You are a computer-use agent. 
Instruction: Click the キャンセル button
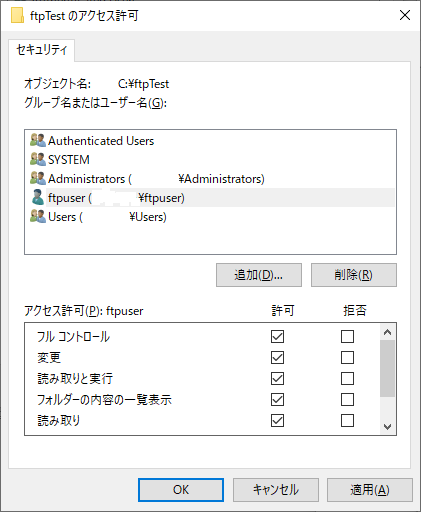(x=276, y=490)
